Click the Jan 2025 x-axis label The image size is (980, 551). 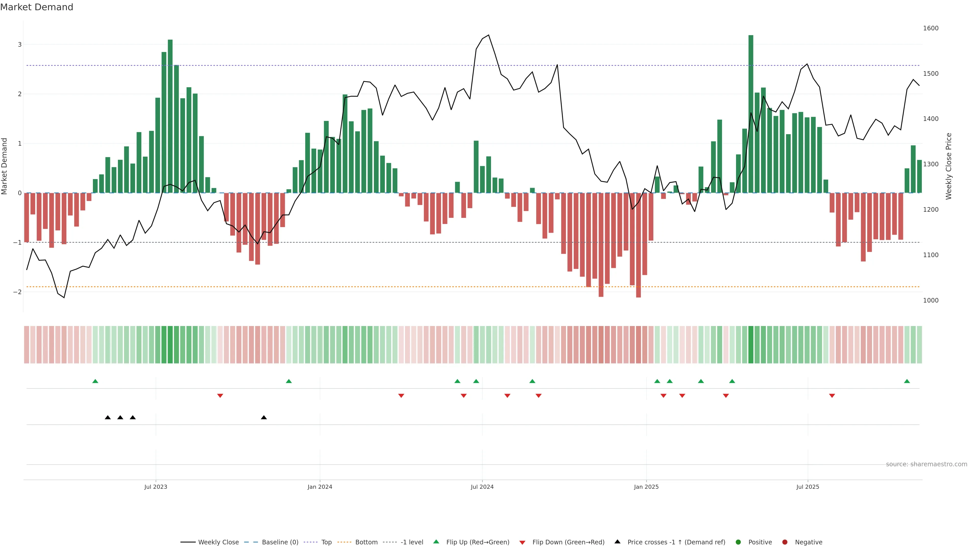coord(646,487)
